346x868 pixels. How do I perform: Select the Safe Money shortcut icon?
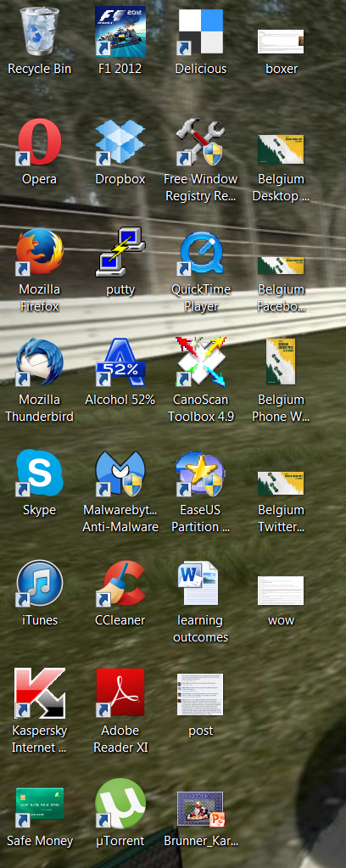(39, 807)
